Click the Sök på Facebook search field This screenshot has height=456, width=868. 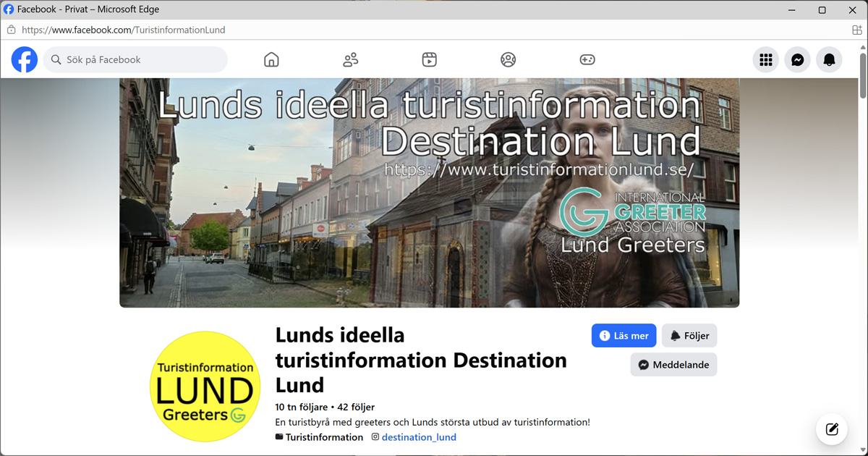pyautogui.click(x=135, y=59)
